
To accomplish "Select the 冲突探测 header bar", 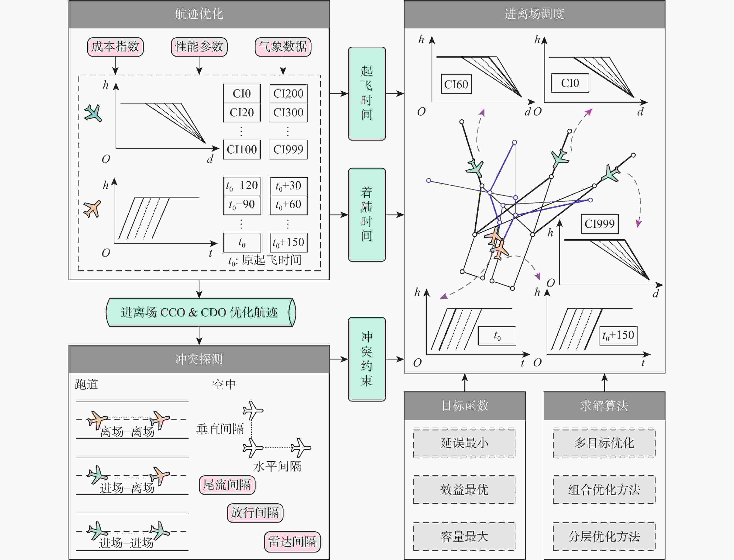I will [x=199, y=359].
